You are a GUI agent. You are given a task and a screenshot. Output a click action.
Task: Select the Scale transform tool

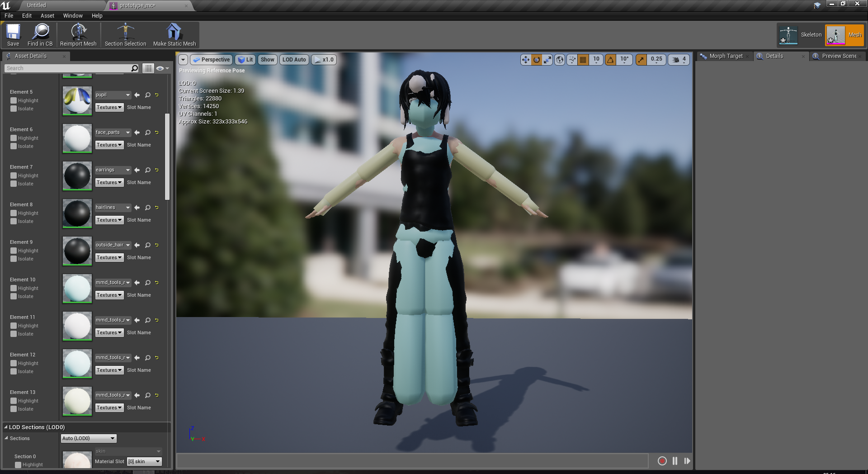[547, 59]
